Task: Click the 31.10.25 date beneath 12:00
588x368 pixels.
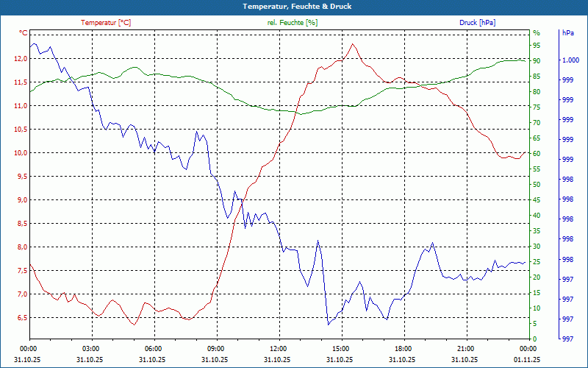Action: pos(277,359)
